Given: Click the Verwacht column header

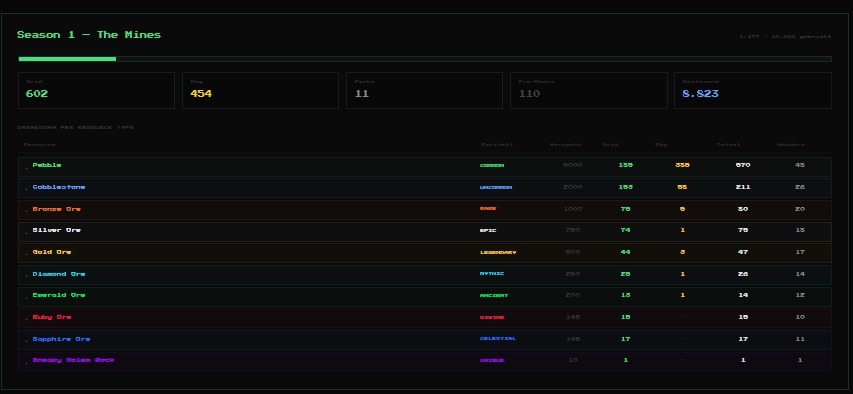Looking at the screenshot, I should click(x=565, y=145).
